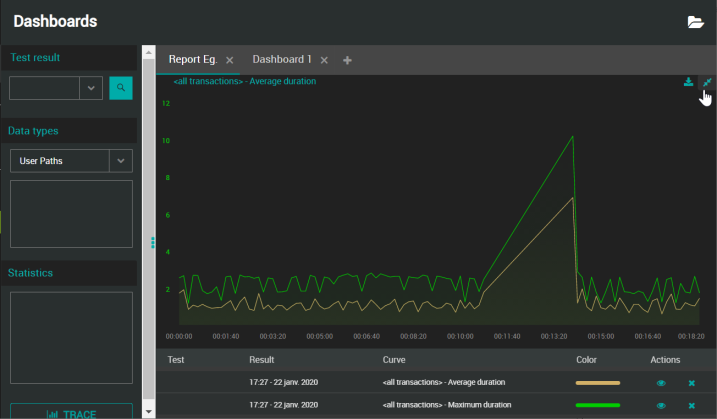The height and width of the screenshot is (419, 717).
Task: Open the Test result dropdown
Action: [91, 88]
